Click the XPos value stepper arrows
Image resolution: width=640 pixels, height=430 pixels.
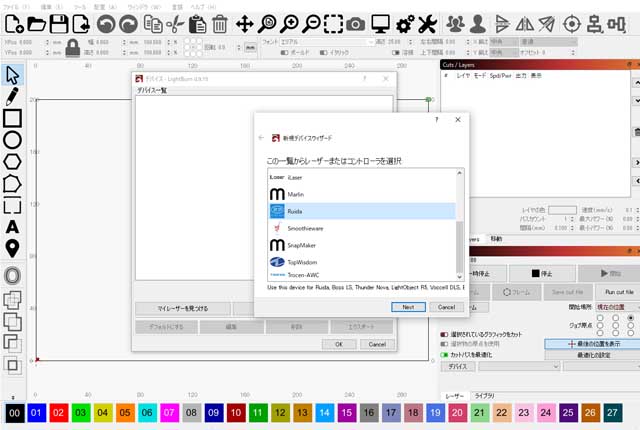click(x=47, y=42)
